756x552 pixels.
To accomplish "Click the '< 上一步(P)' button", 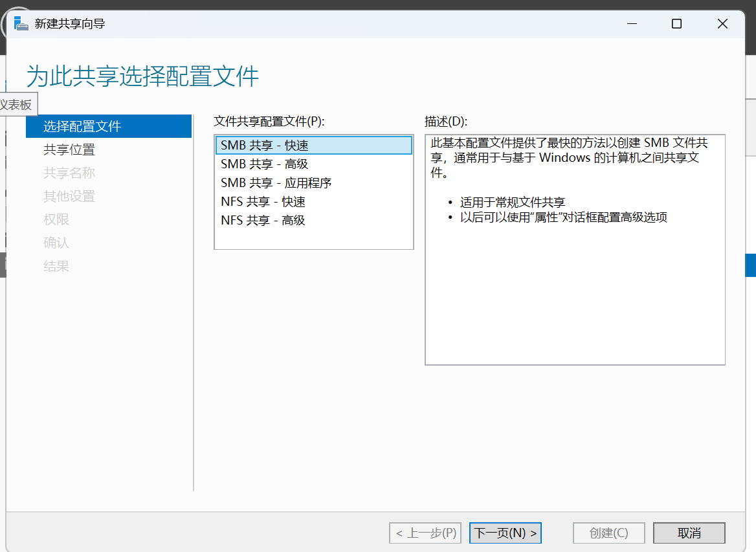I will point(425,533).
